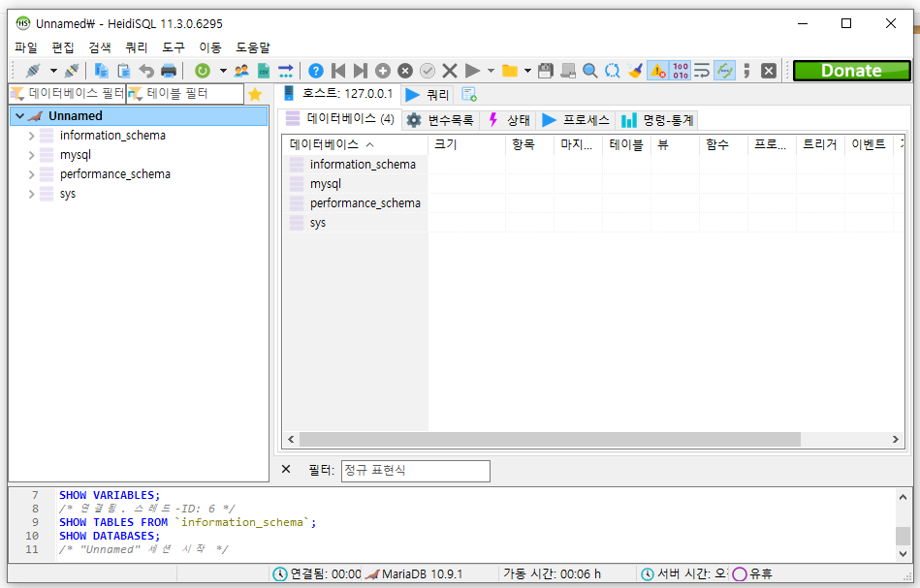This screenshot has height=588, width=920.
Task: Click the Donate button
Action: 851,71
